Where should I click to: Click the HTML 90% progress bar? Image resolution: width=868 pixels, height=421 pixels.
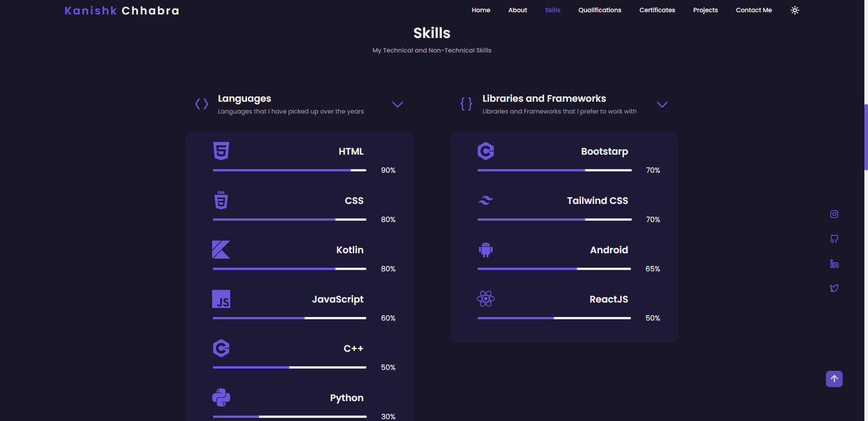click(289, 170)
